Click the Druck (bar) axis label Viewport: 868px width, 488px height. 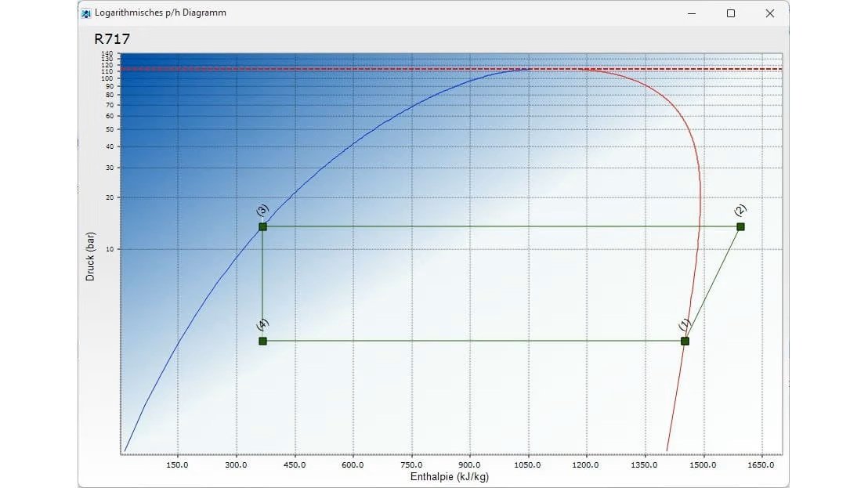pos(92,255)
